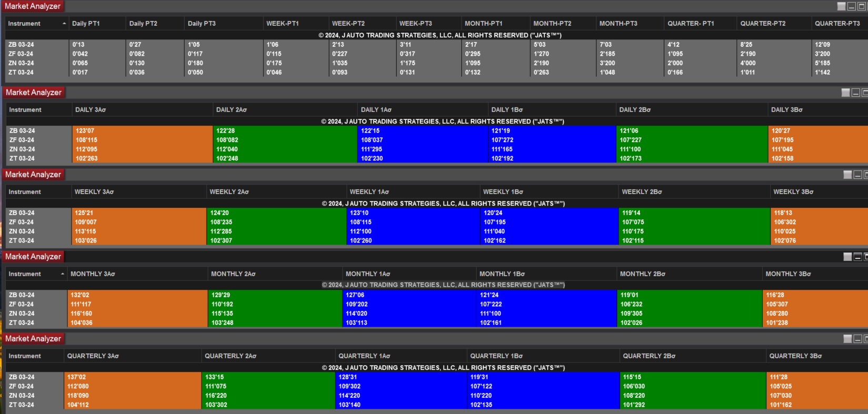The width and height of the screenshot is (868, 414).
Task: Click the QUARTERLY 2Aσ column header
Action: click(268, 356)
